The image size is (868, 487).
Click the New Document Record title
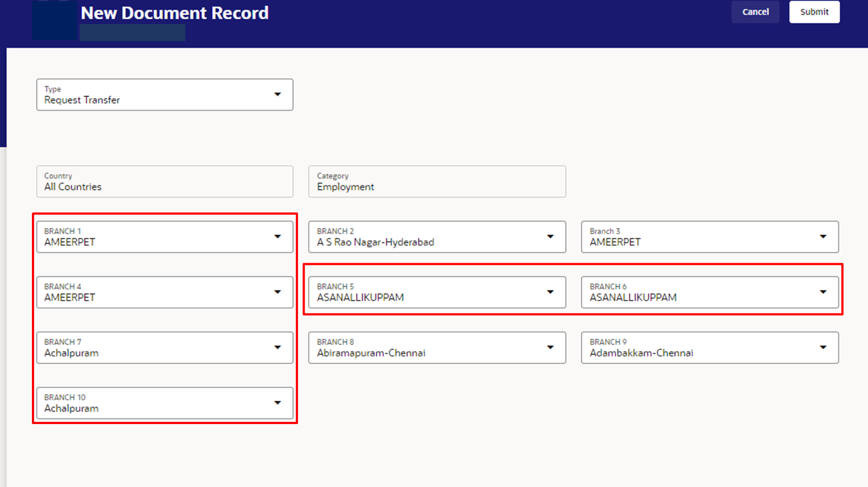[x=174, y=13]
